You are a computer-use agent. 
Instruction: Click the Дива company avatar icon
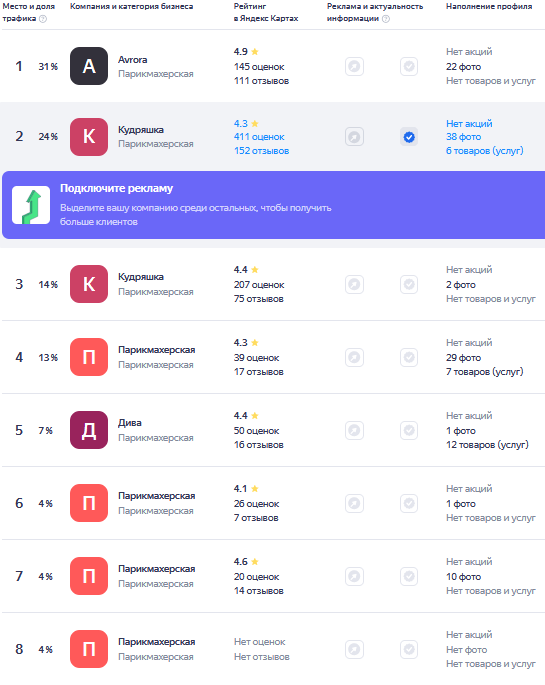click(89, 430)
